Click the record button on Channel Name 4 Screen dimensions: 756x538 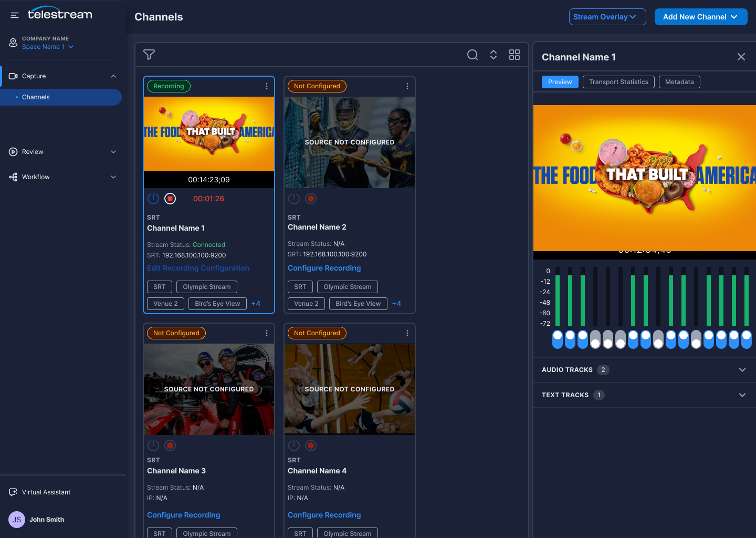[311, 446]
